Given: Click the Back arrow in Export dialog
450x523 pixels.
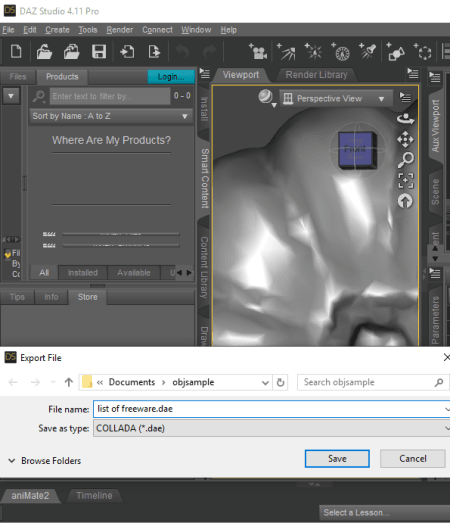Looking at the screenshot, I should [x=13, y=382].
